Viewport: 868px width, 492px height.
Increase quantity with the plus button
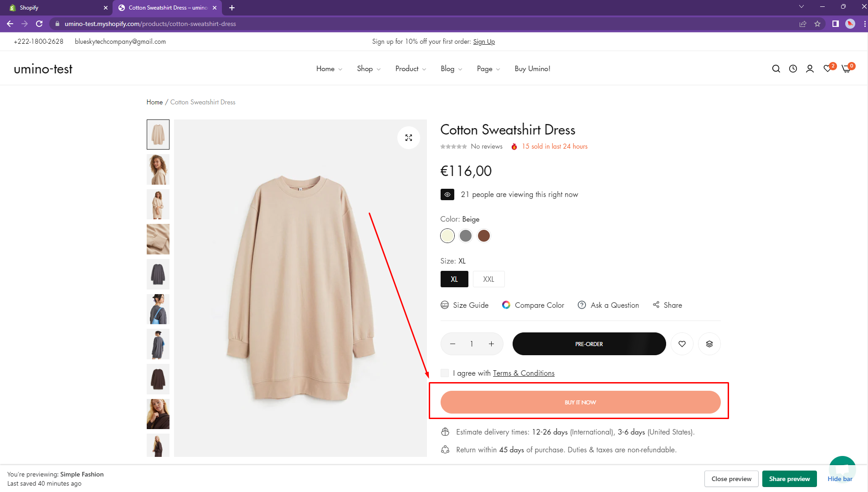pos(491,344)
